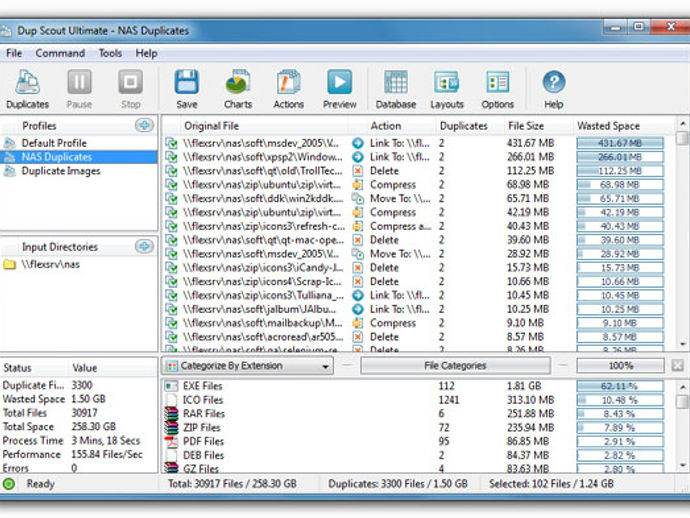Click the Compress action icon for the 68.98 MB row
The image size is (690, 518).
(x=358, y=184)
